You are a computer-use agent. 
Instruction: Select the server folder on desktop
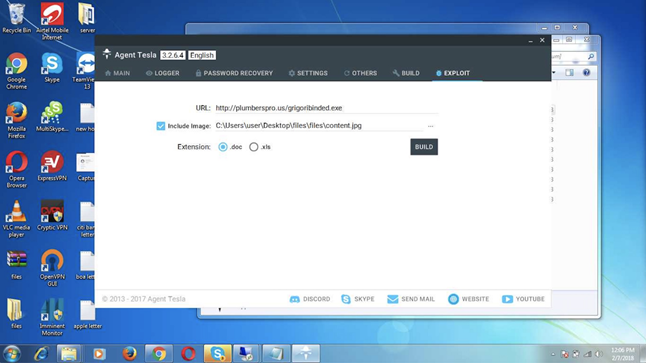[87, 18]
